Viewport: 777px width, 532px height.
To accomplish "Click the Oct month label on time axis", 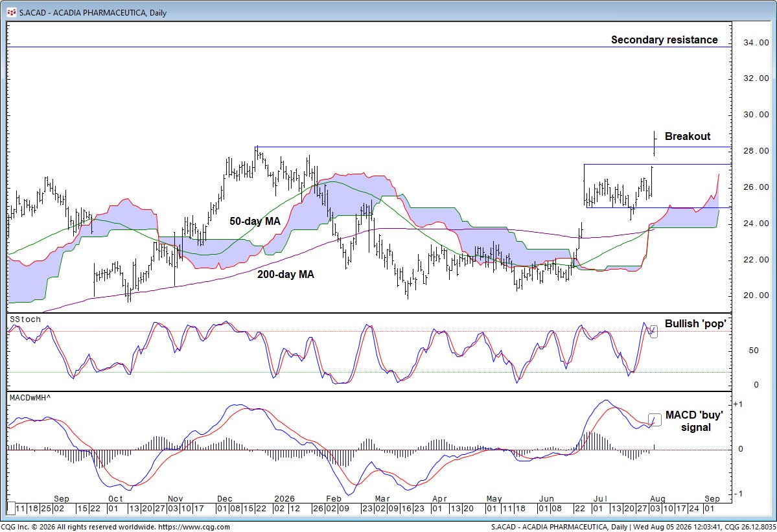I will point(115,499).
